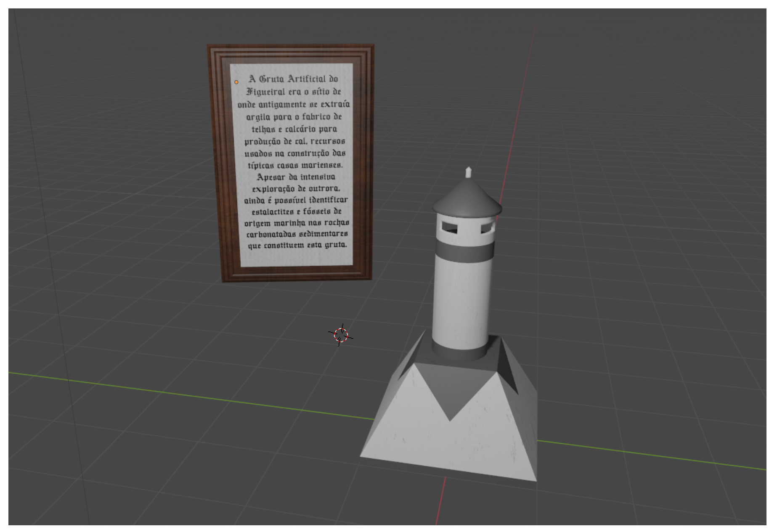
Task: Click the text line "A Gruta Artificial do"
Action: (293, 79)
